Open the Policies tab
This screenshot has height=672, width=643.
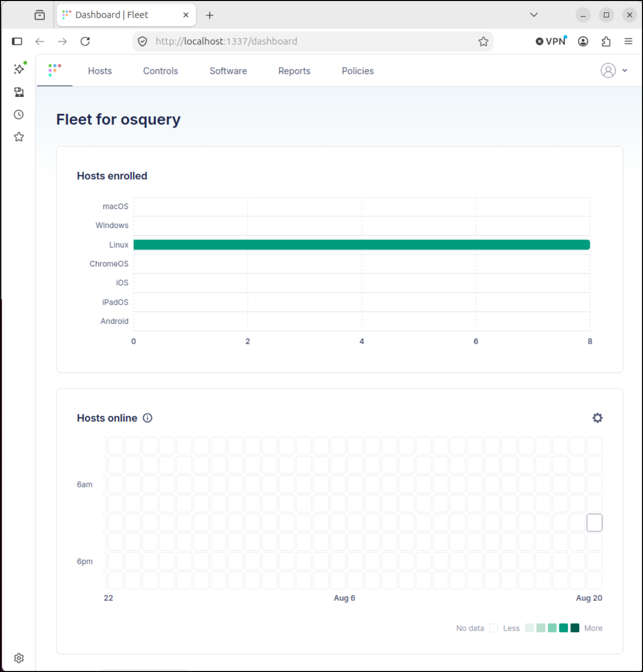click(358, 71)
